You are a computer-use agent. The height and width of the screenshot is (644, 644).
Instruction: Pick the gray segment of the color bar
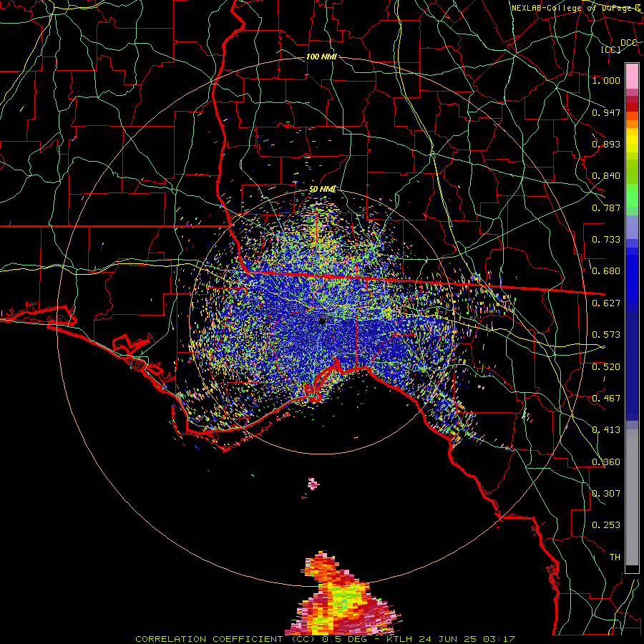632,497
